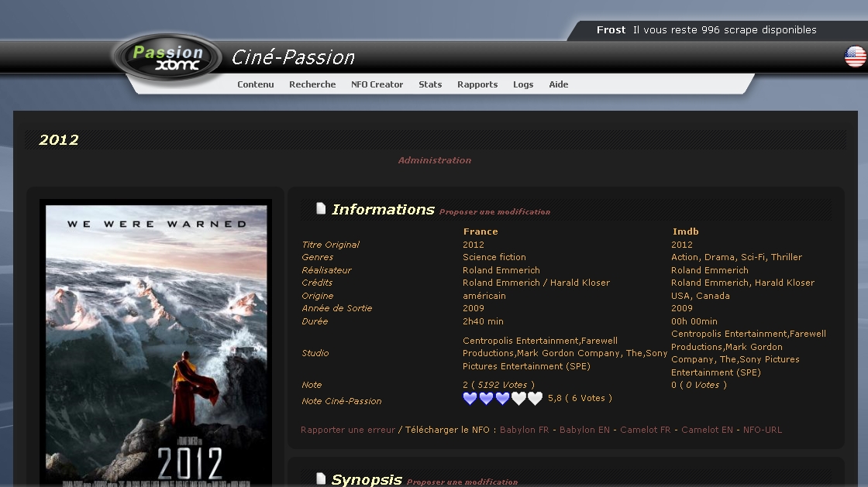868x487 pixels.
Task: Click the 'Science fiction' genre value
Action: 494,257
